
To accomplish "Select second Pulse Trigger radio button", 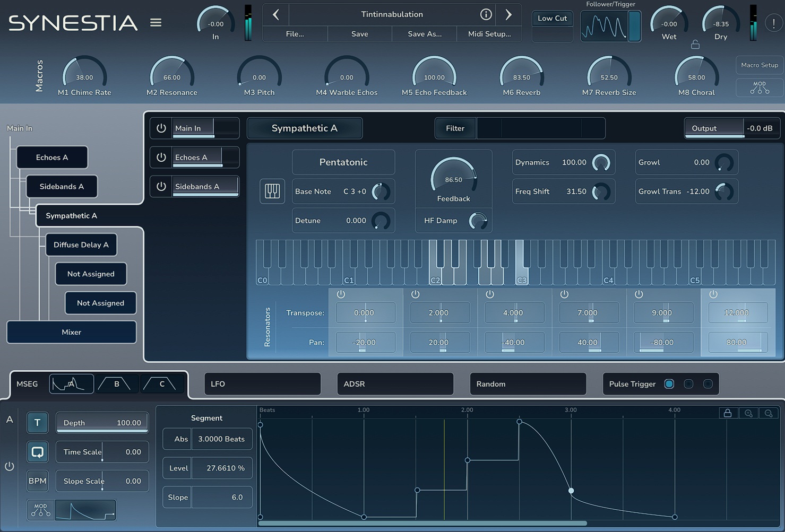I will click(x=688, y=383).
